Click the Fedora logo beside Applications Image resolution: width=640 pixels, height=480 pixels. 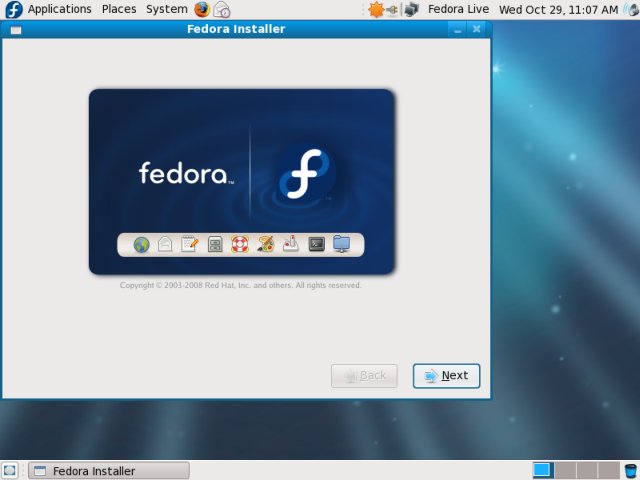[x=13, y=9]
